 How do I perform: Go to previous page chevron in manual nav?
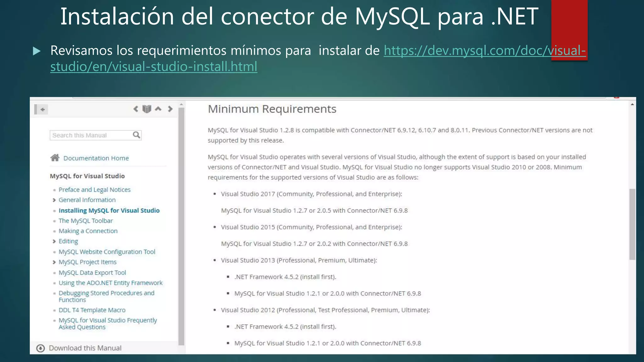136,109
